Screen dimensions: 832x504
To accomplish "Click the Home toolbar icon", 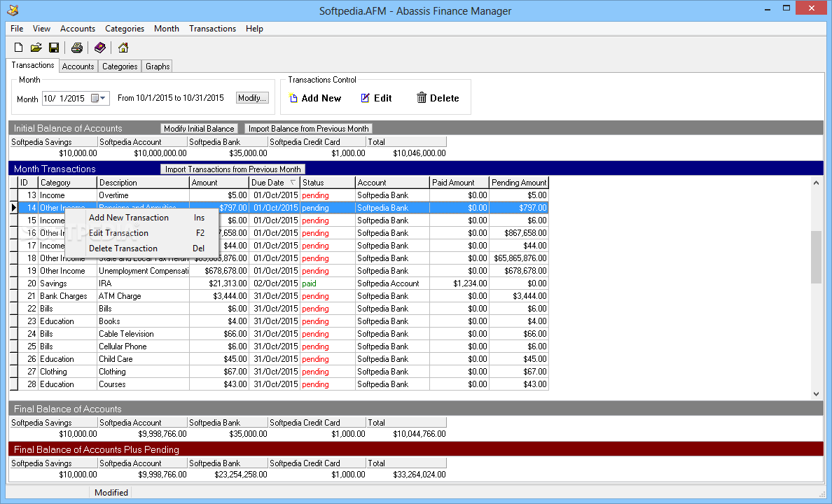I will click(x=123, y=48).
